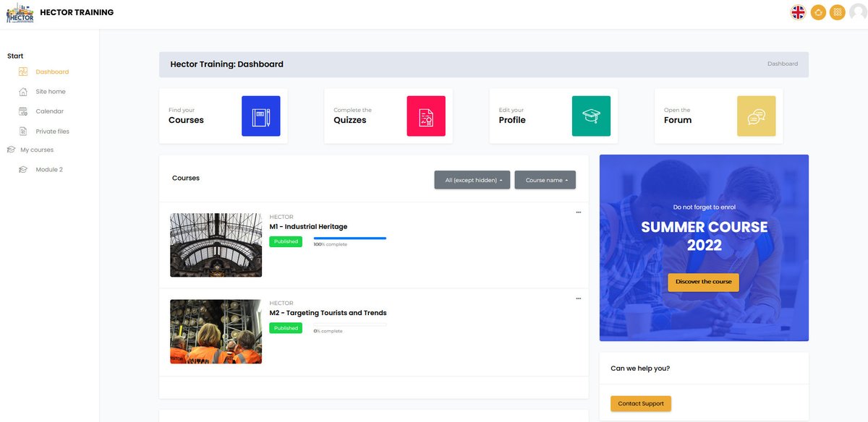The image size is (868, 422).
Task: Open the UK flag language selector
Action: point(799,12)
